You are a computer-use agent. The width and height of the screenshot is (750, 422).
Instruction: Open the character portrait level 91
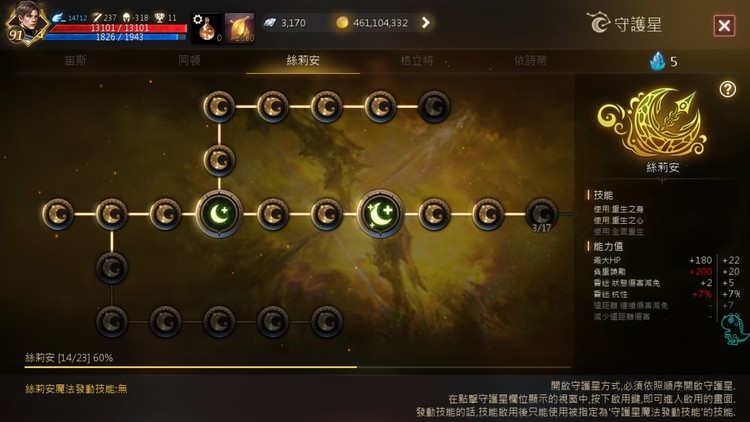pos(26,24)
